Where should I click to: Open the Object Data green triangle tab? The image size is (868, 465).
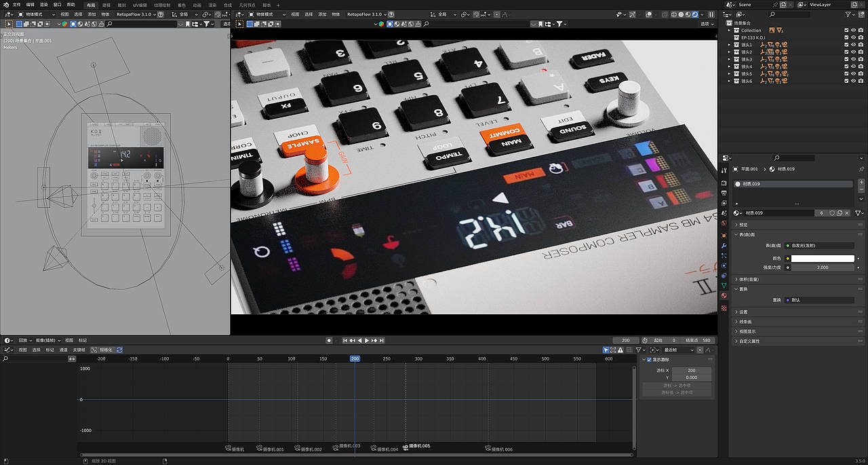[724, 285]
